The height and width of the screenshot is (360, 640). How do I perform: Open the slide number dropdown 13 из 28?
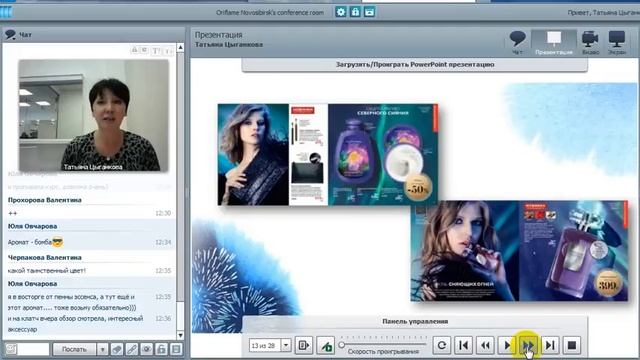pos(286,345)
